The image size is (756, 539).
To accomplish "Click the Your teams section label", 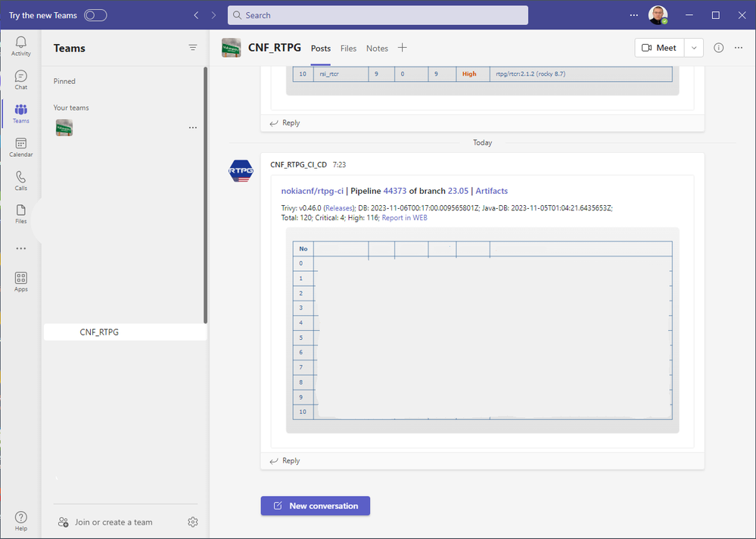I will (71, 107).
